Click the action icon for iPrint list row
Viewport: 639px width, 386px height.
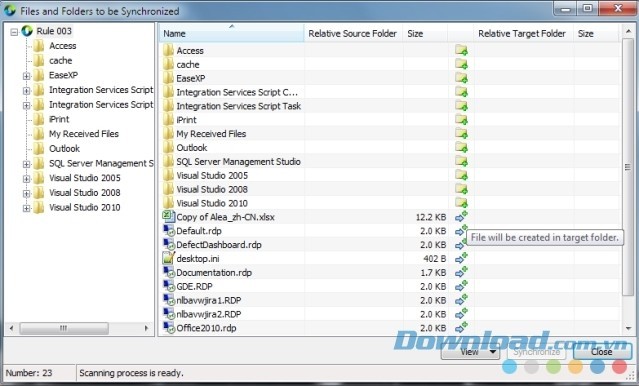tap(461, 120)
